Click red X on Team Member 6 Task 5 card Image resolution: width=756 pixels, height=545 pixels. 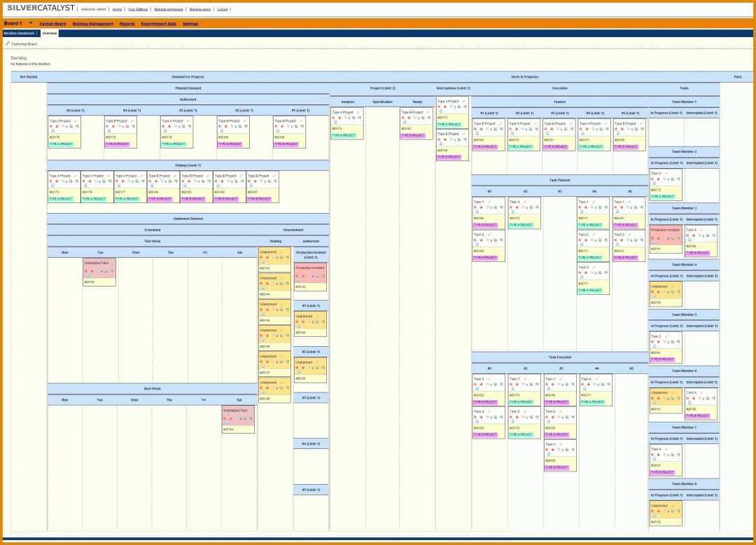(x=688, y=399)
